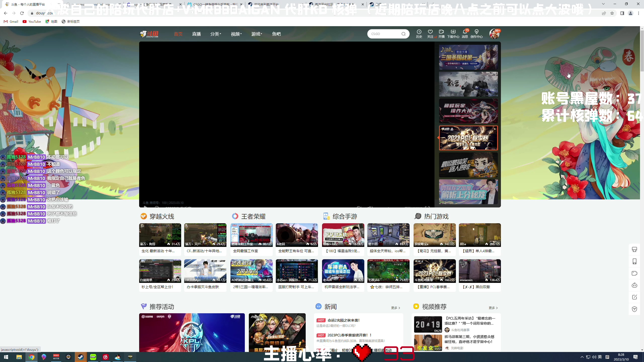Expand the 游戏 dropdown menu
The width and height of the screenshot is (644, 362).
click(x=257, y=34)
